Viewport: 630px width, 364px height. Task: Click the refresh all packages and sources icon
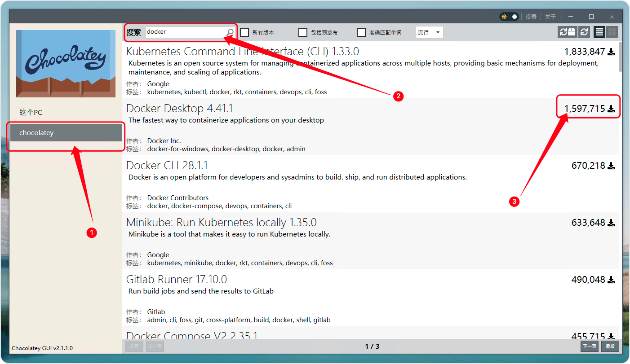(x=567, y=32)
